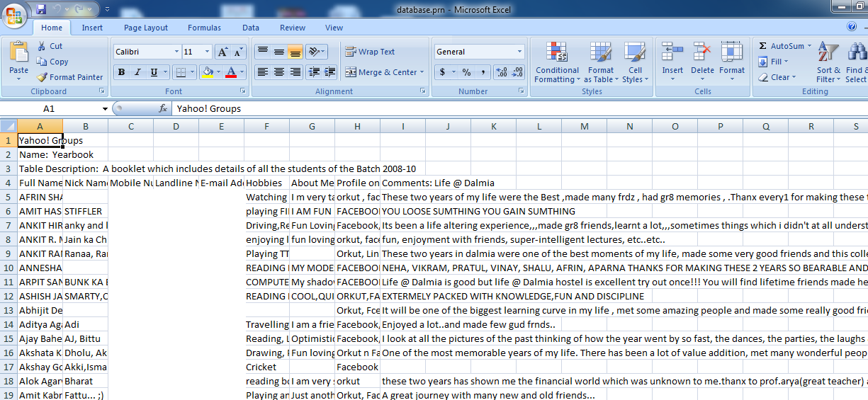
Task: Cut the selected cells
Action: (50, 46)
